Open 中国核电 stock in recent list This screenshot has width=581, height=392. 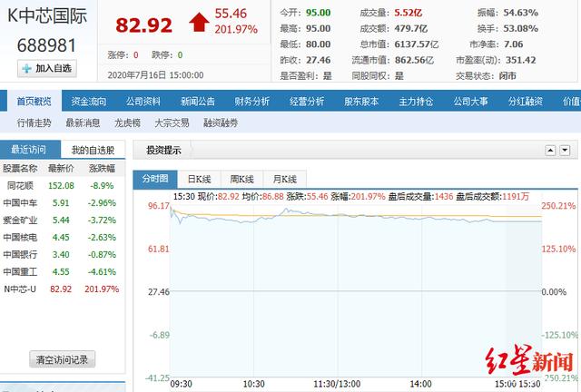(x=20, y=237)
